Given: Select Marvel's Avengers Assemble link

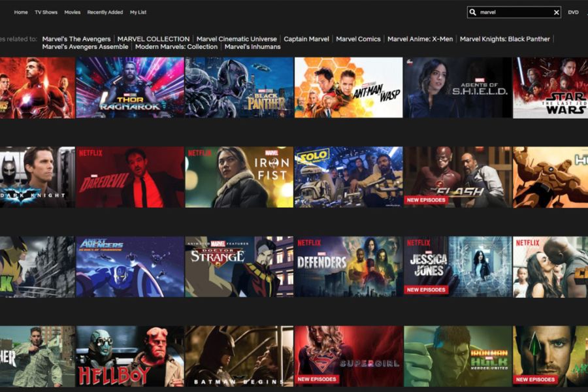Looking at the screenshot, I should [x=85, y=47].
